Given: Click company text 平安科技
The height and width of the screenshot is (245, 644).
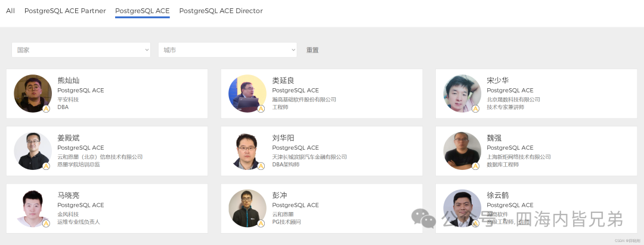Looking at the screenshot, I should pos(68,100).
